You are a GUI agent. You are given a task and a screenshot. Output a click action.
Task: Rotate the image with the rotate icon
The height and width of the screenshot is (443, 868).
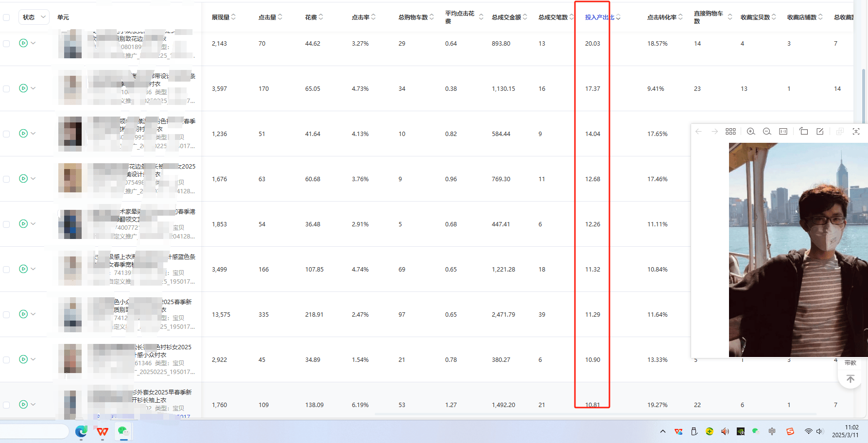(804, 132)
